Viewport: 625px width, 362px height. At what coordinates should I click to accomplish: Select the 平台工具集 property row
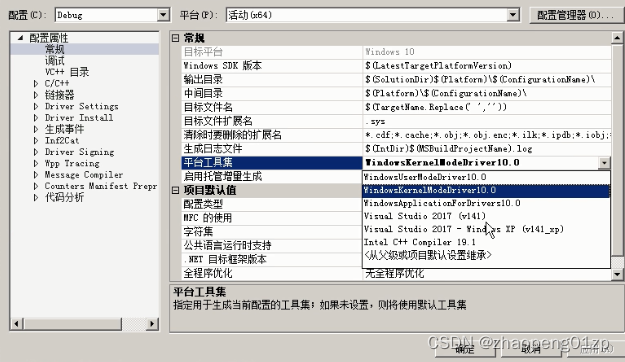point(396,163)
